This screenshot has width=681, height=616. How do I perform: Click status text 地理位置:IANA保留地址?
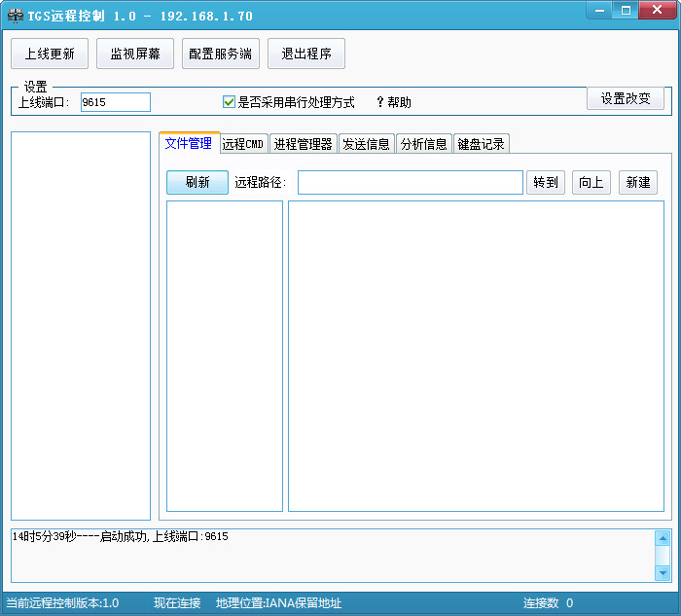pyautogui.click(x=278, y=603)
